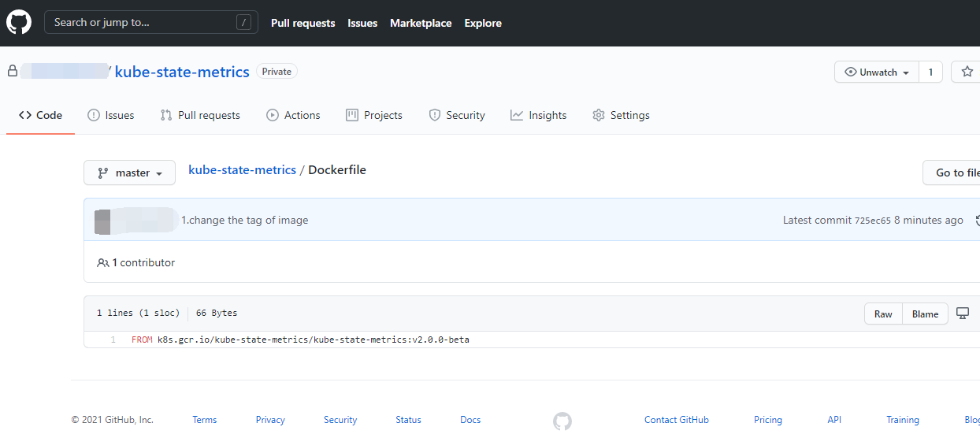Open the latest commit 725ec65 link
Viewport: 980px width, 438px height.
[872, 221]
